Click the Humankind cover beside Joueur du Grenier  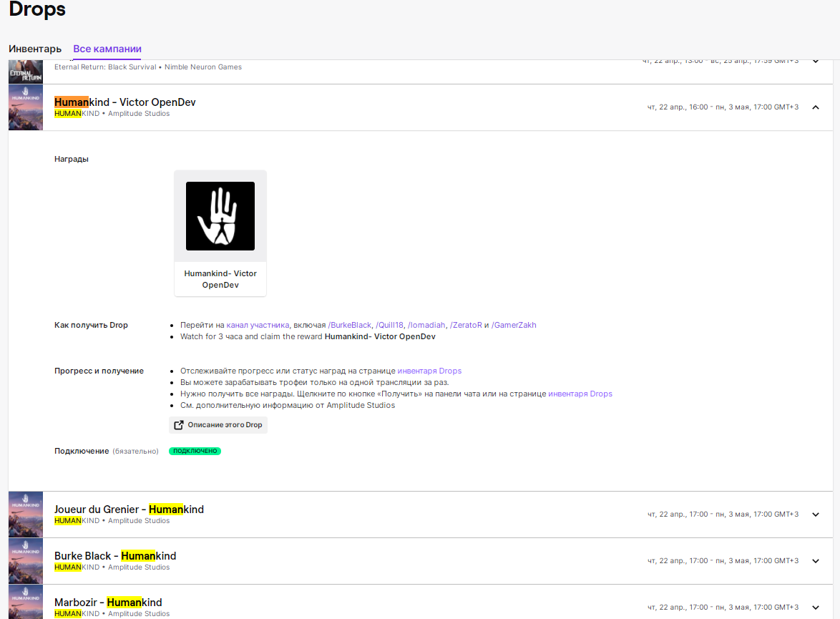26,515
